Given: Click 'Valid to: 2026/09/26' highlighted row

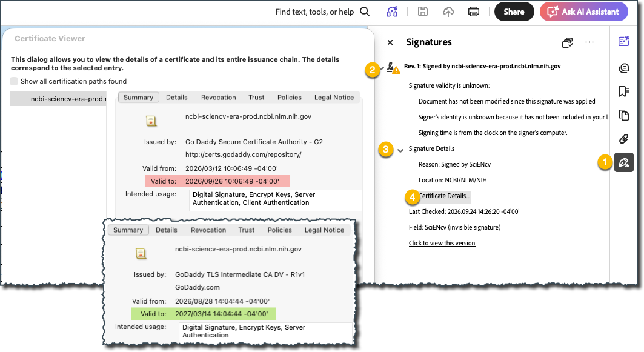Looking at the screenshot, I should click(217, 181).
